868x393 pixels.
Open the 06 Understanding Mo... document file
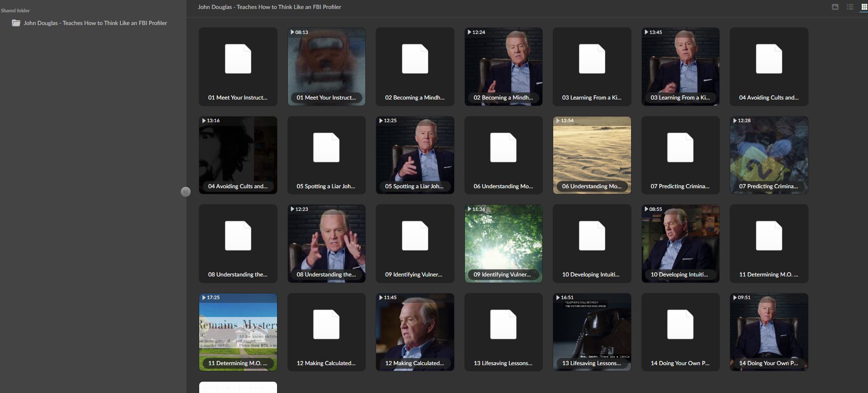pos(504,155)
